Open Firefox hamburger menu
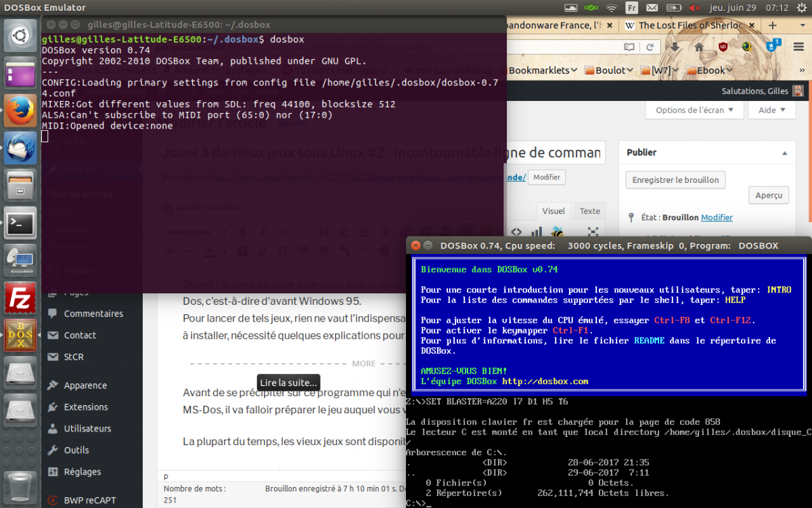Viewport: 812px width, 508px height. [798, 47]
